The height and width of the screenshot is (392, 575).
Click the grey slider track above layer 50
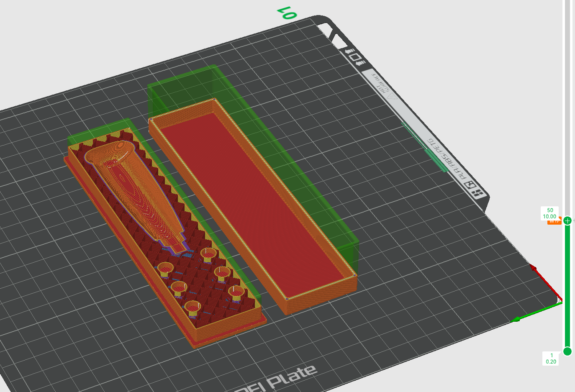pos(567,108)
